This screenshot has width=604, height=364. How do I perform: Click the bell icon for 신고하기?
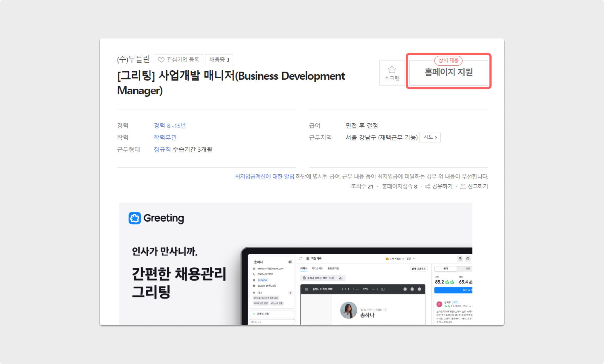coord(463,186)
